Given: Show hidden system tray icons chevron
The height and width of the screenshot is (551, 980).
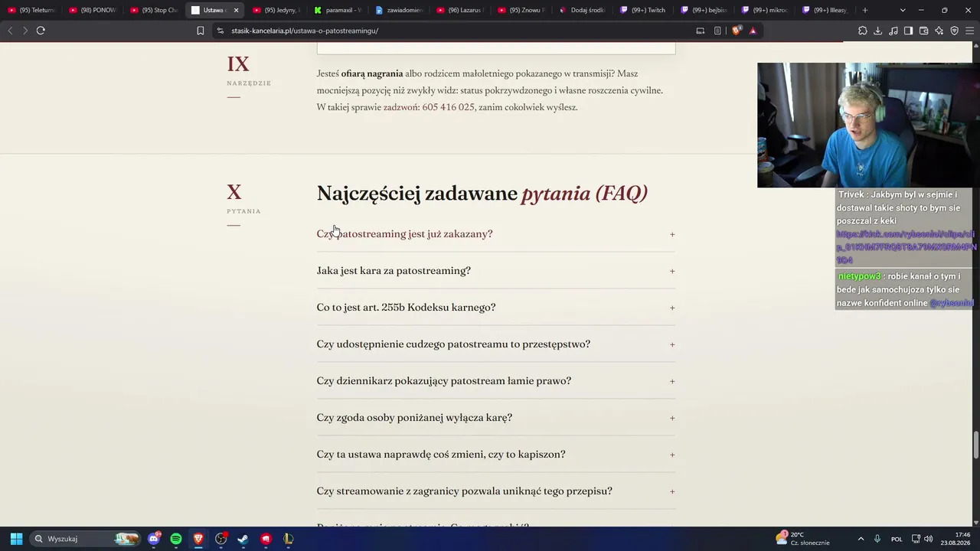Looking at the screenshot, I should (x=861, y=539).
